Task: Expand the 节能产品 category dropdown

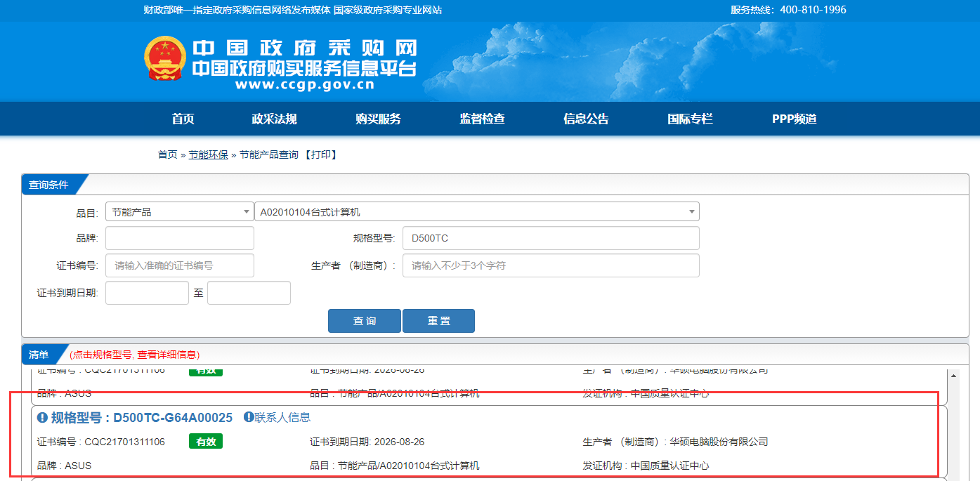Action: click(180, 211)
